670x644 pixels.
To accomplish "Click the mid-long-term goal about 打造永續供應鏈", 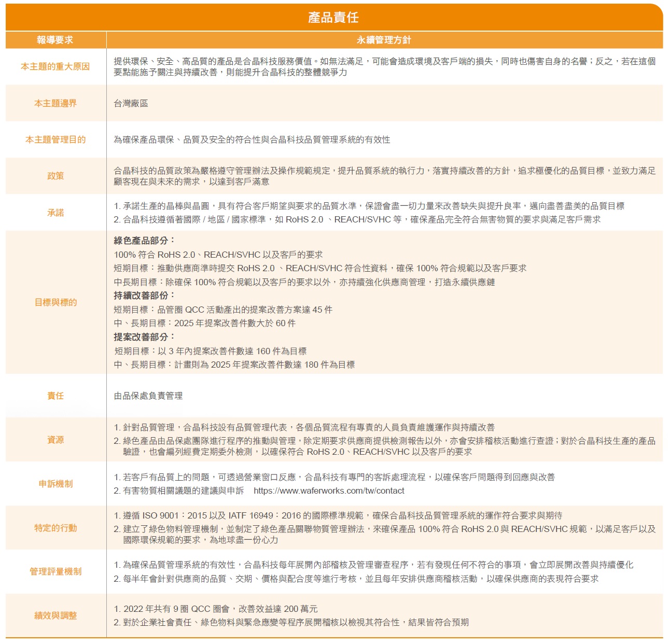I will [304, 282].
